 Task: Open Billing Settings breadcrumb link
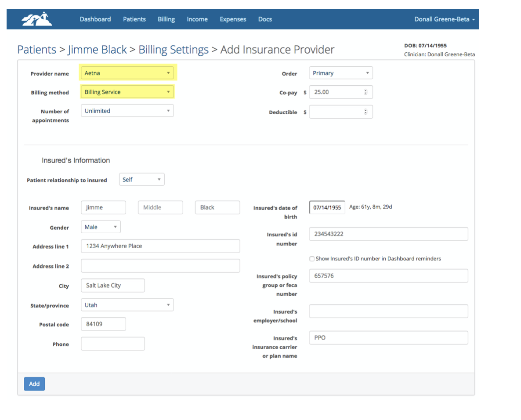[x=173, y=50]
